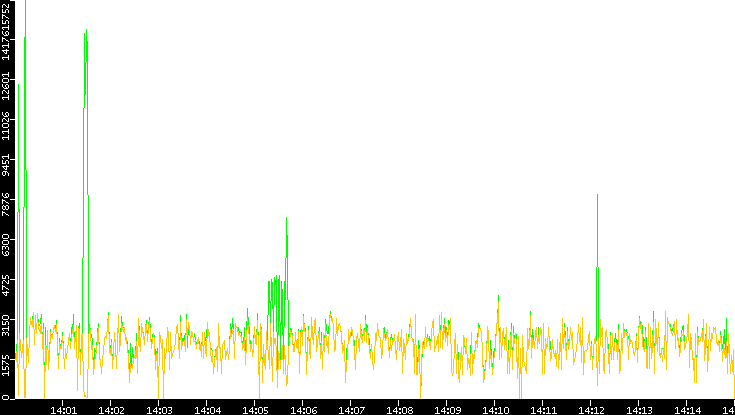This screenshot has height=415, width=735.
Task: Click the 14:02 time axis label
Action: click(112, 411)
